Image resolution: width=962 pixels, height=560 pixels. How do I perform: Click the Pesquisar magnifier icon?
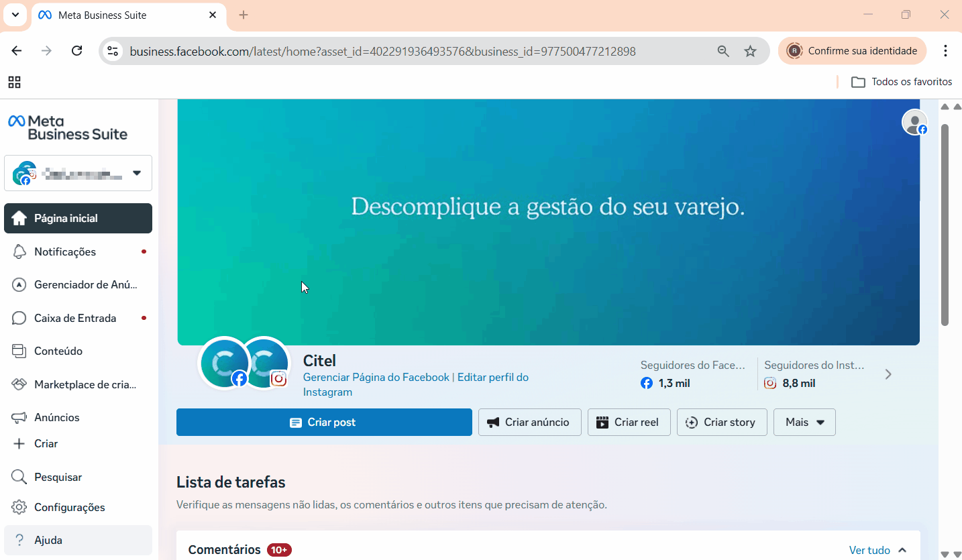(x=19, y=478)
